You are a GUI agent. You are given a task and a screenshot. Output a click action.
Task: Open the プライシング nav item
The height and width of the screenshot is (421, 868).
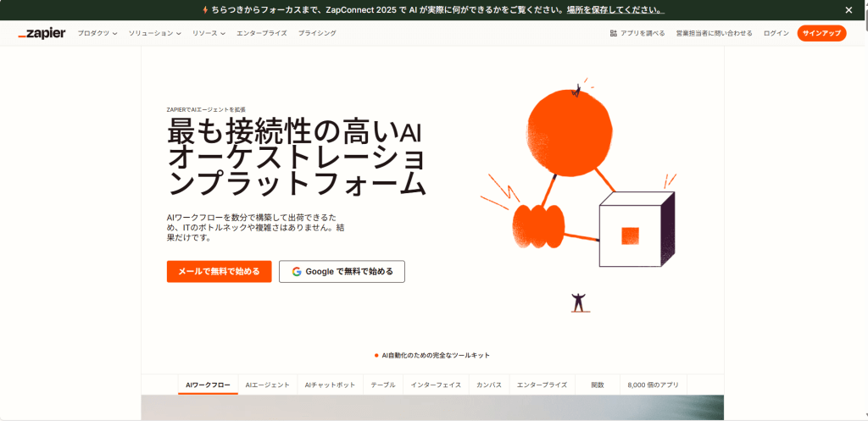tap(317, 33)
